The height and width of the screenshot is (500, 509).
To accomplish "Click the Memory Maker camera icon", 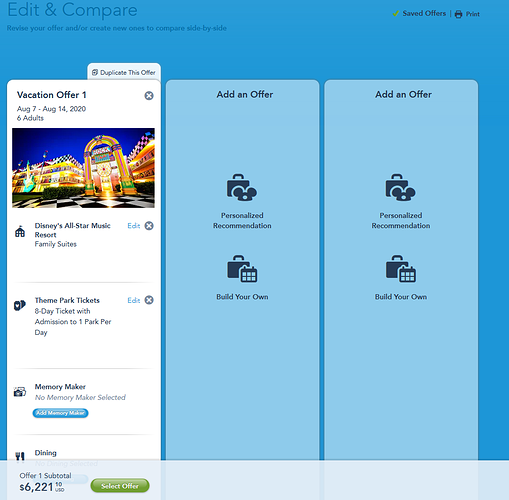I will (x=20, y=392).
